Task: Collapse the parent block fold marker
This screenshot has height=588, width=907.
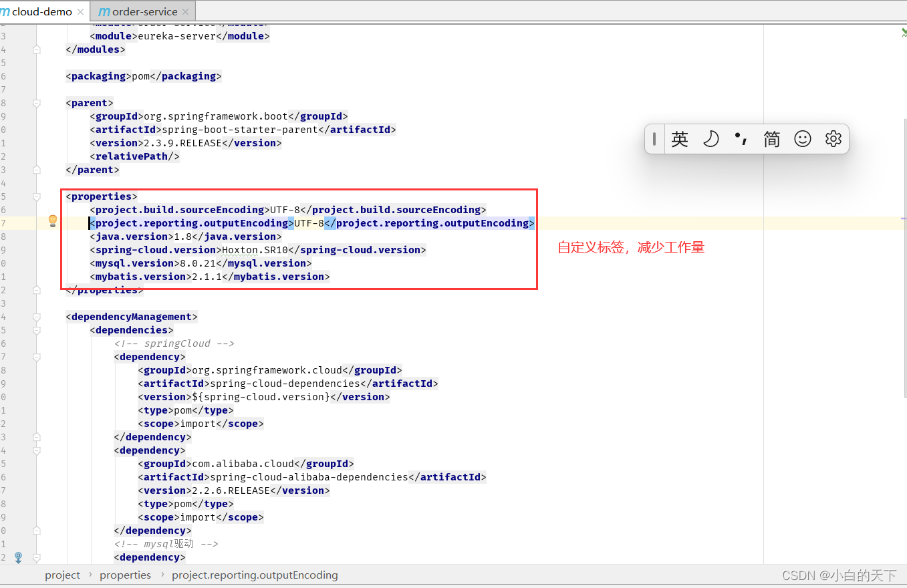Action: [37, 103]
